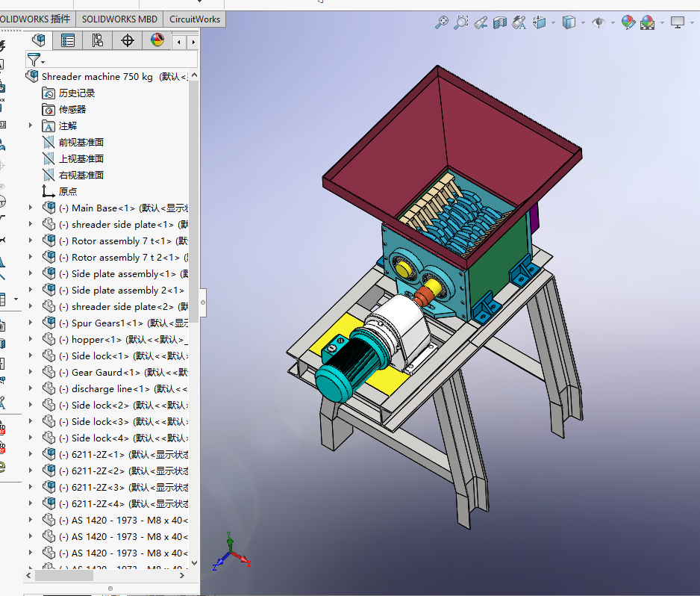This screenshot has height=596, width=700.
Task: Click the Zoom to Fit icon
Action: coord(442,22)
